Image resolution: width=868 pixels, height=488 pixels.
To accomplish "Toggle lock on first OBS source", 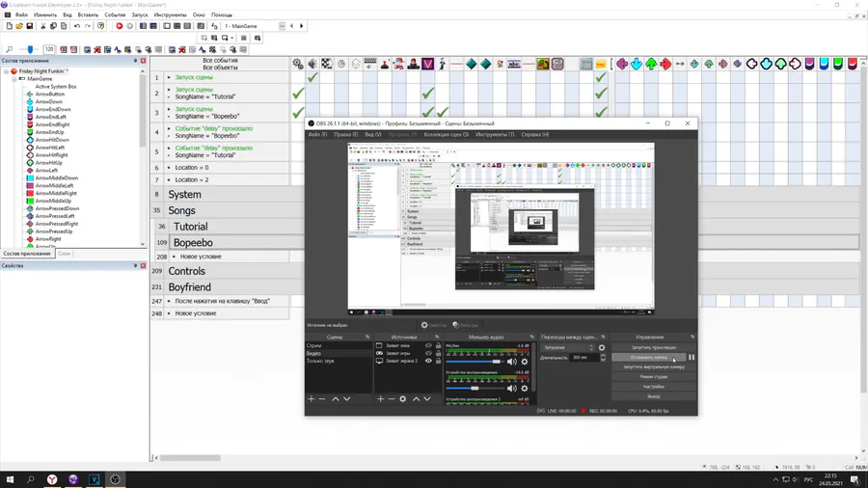I will pyautogui.click(x=438, y=345).
